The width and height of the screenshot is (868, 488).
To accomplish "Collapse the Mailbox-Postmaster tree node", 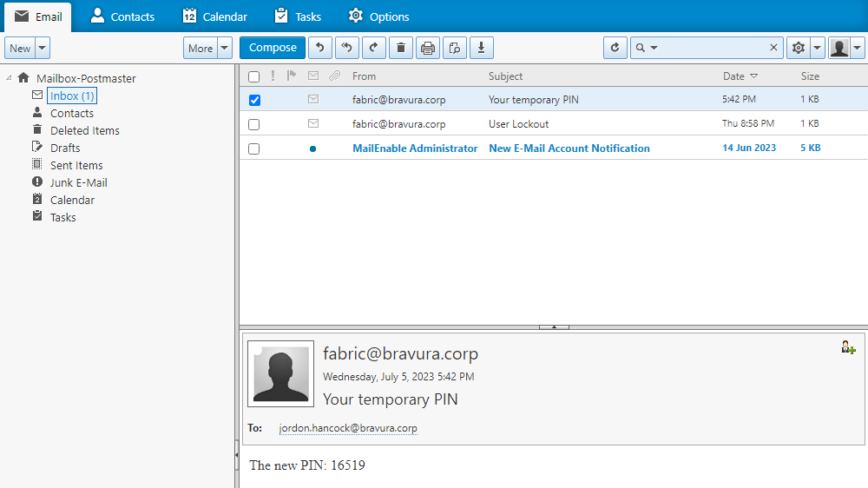I will point(9,78).
